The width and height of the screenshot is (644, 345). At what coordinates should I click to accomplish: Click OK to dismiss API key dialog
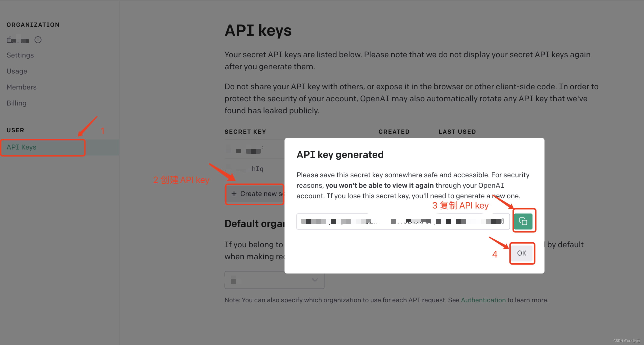pos(522,252)
